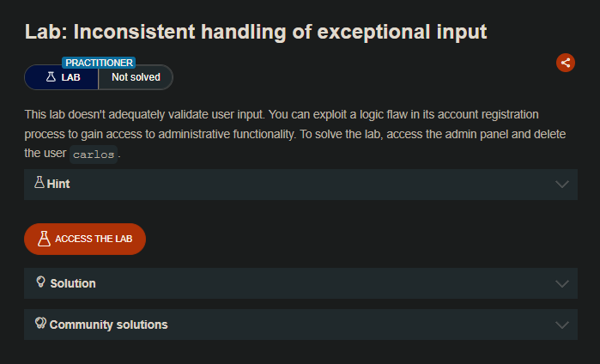Select the Hint heading text
Screen dimensions: 600x364
[58, 184]
